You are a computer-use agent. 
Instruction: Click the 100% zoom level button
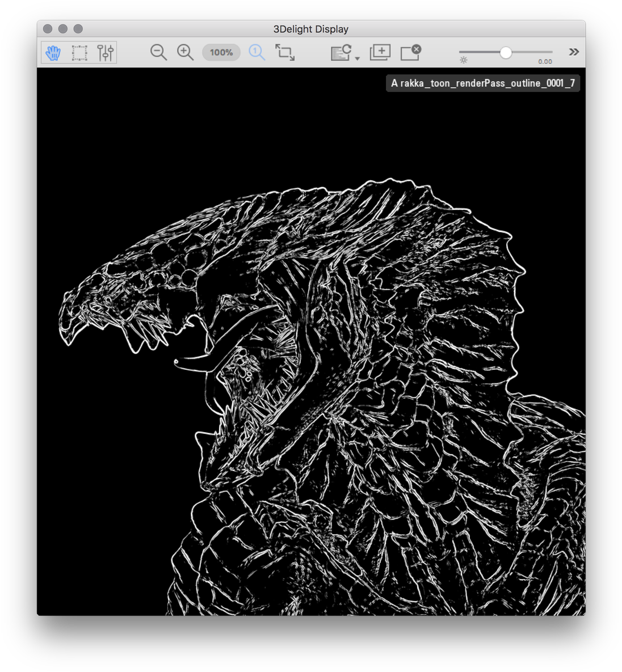221,52
